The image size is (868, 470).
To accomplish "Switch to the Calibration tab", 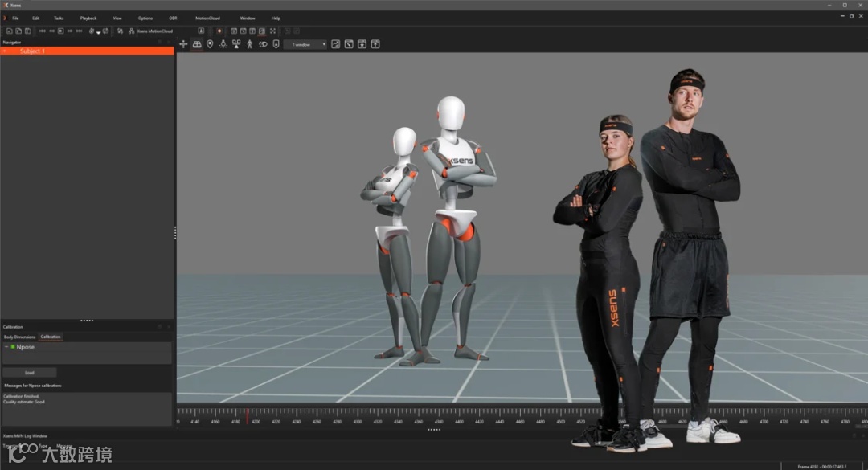I will pyautogui.click(x=51, y=337).
